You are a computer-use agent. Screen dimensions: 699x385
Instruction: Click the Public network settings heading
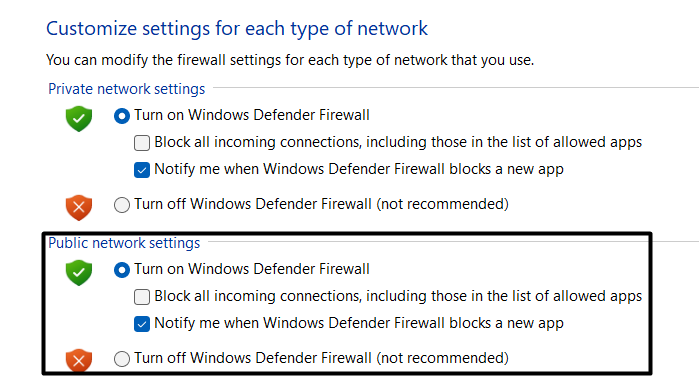tap(124, 243)
